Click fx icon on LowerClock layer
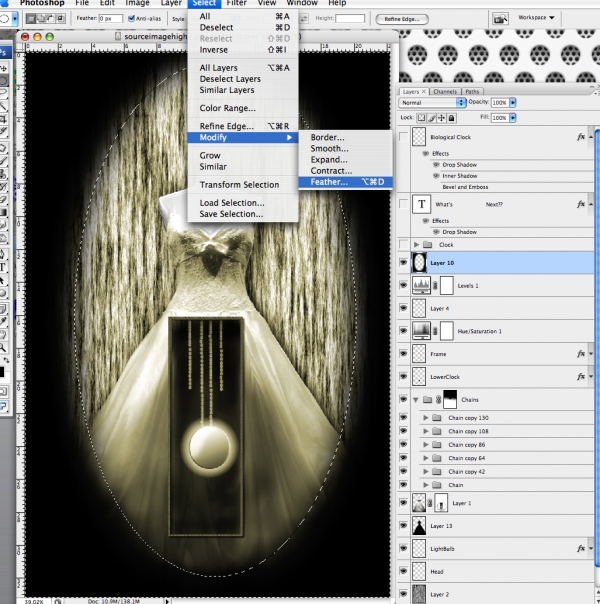The width and height of the screenshot is (600, 604). click(x=581, y=376)
